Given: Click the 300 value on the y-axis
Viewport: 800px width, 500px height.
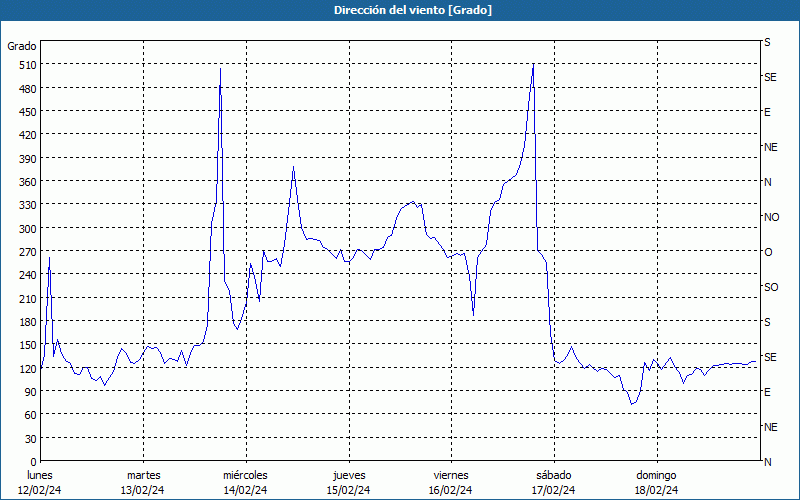Looking at the screenshot, I should click(x=28, y=229).
